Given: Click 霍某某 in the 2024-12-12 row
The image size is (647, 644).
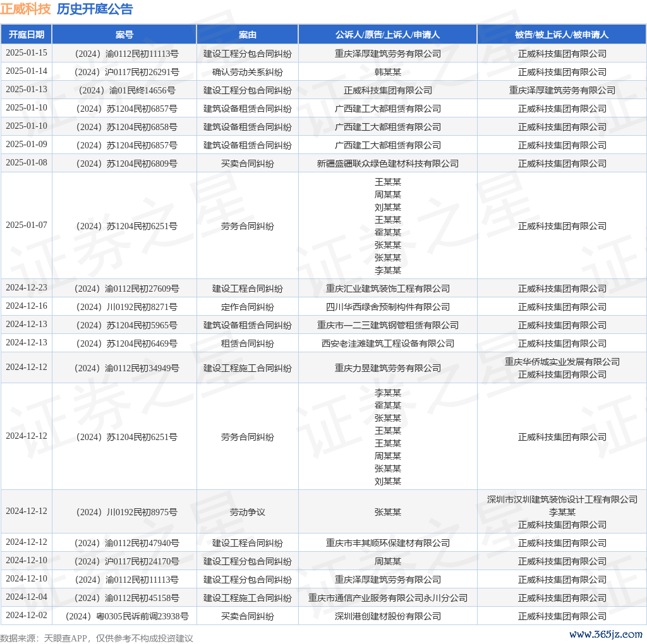Looking at the screenshot, I should [x=388, y=406].
